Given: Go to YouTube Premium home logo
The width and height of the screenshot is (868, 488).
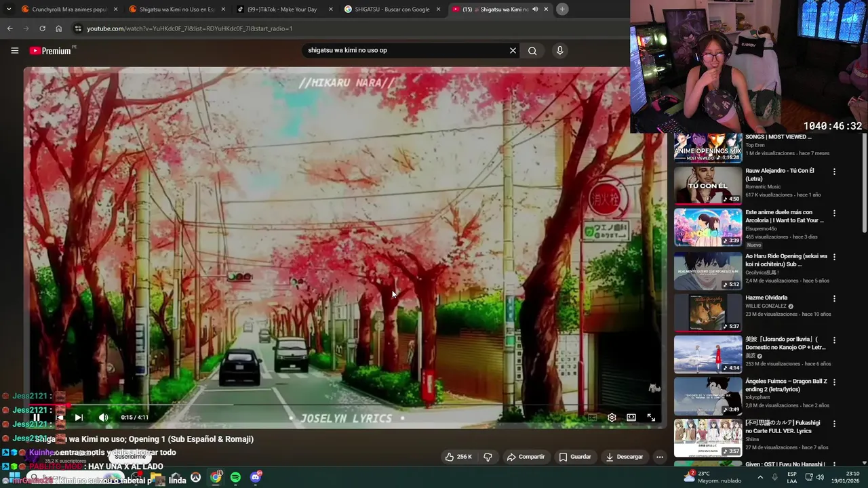Looking at the screenshot, I should 50,51.
